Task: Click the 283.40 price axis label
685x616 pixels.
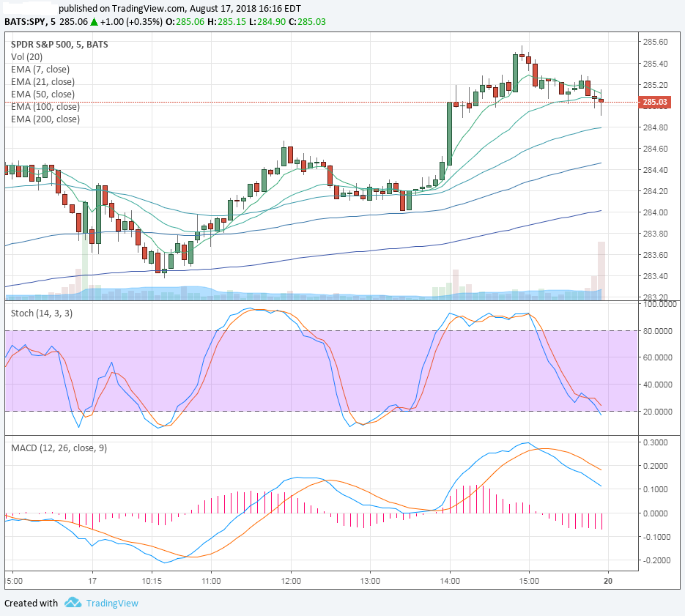Action: point(655,276)
